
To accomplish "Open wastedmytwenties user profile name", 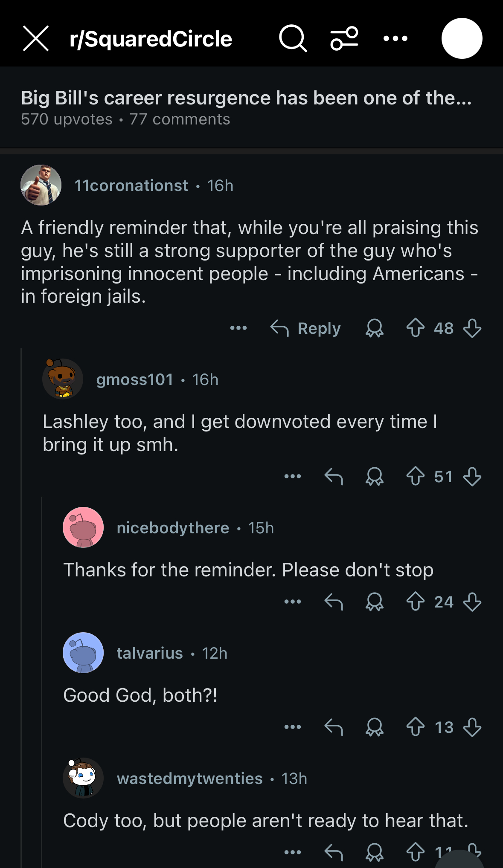I will pyautogui.click(x=190, y=779).
